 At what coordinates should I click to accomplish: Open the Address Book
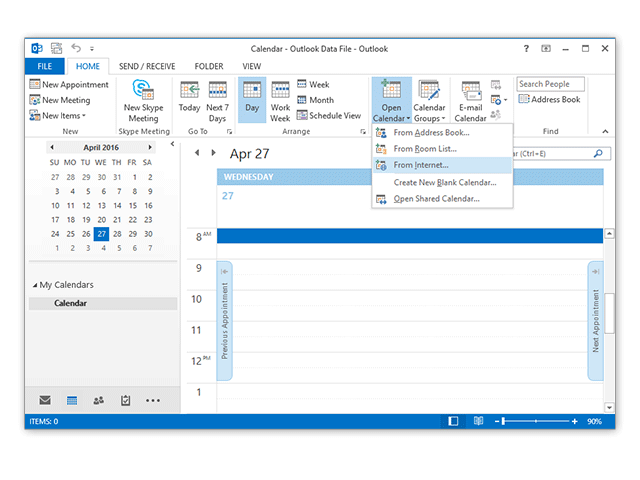coord(549,99)
